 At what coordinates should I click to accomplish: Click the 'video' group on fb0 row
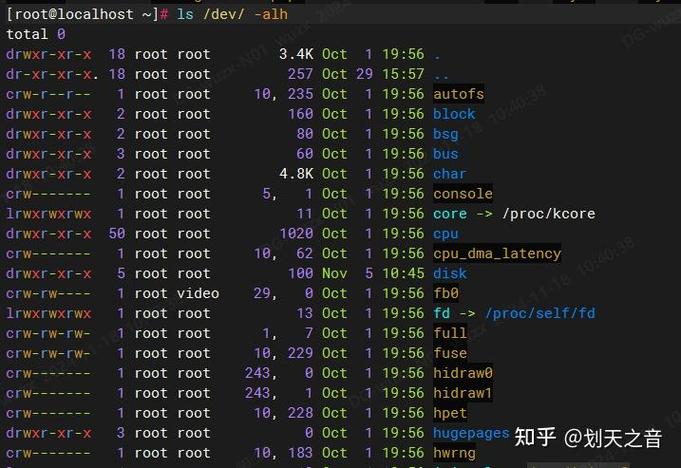198,293
